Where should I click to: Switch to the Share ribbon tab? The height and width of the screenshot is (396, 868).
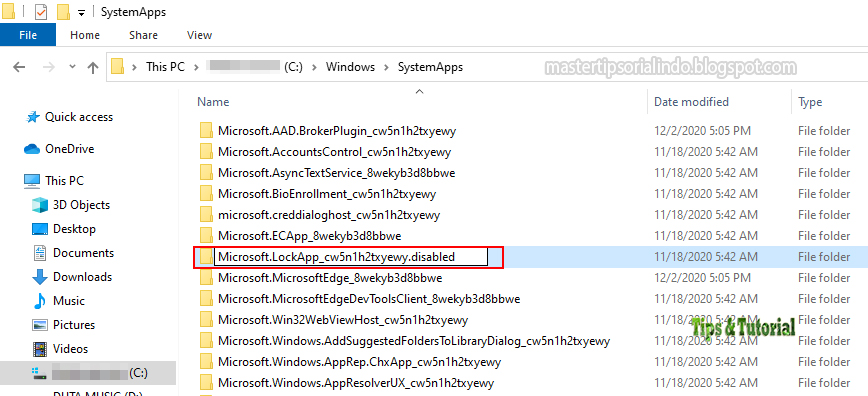click(143, 35)
